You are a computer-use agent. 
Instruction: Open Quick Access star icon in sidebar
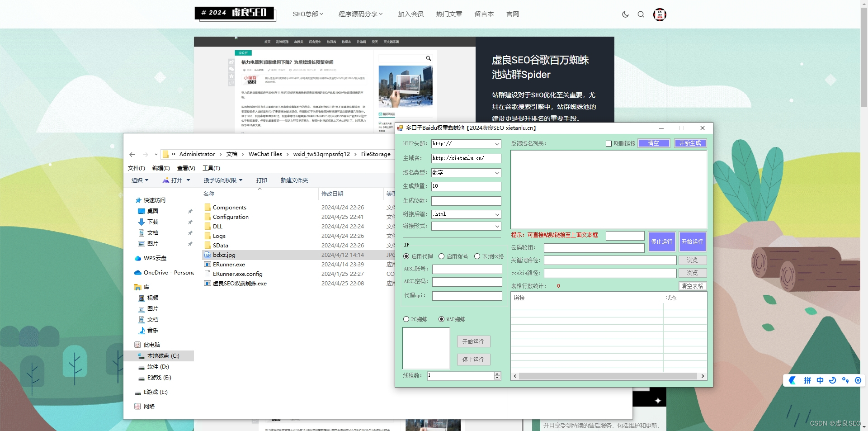coord(138,200)
